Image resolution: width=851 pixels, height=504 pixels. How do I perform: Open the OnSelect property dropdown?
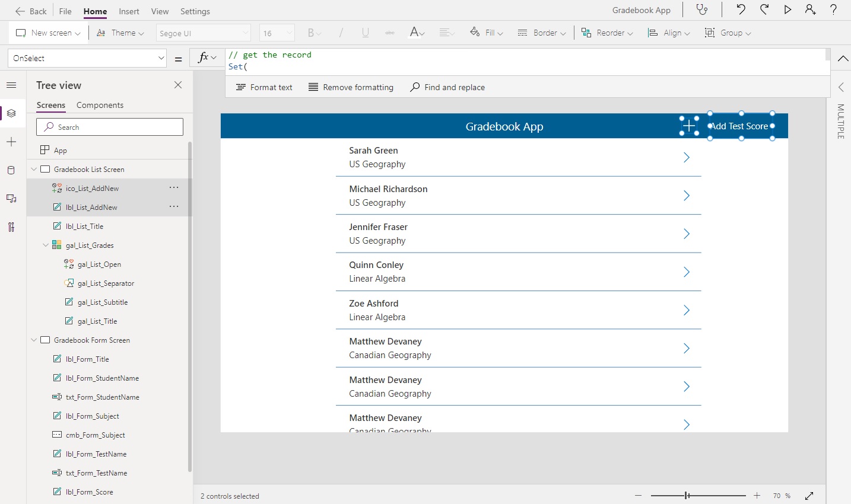(160, 58)
